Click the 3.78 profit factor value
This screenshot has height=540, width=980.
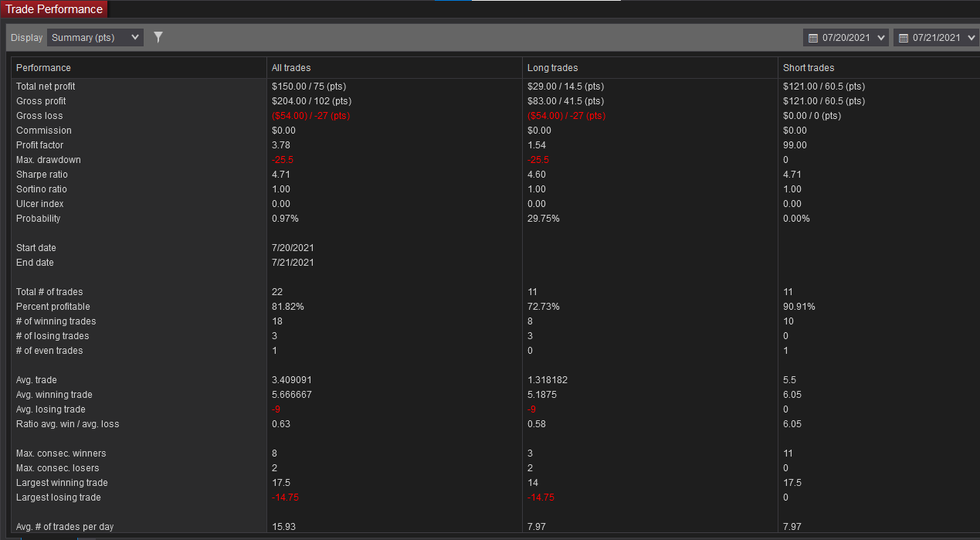pos(281,145)
